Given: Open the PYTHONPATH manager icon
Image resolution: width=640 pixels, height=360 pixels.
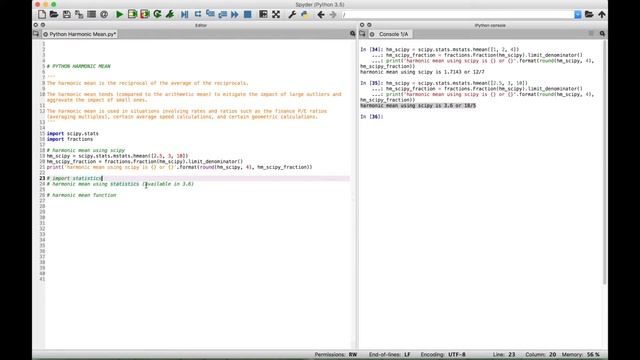Looking at the screenshot, I should (x=304, y=14).
